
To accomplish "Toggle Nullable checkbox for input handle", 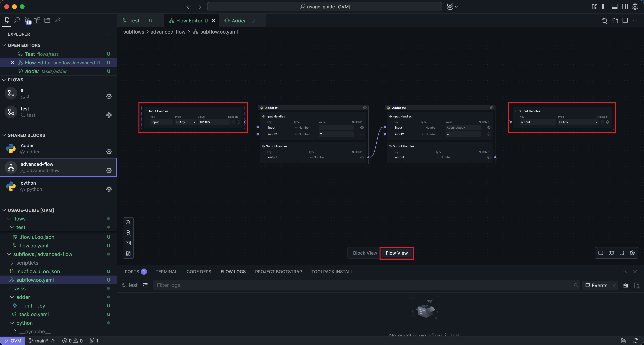I will coord(233,122).
